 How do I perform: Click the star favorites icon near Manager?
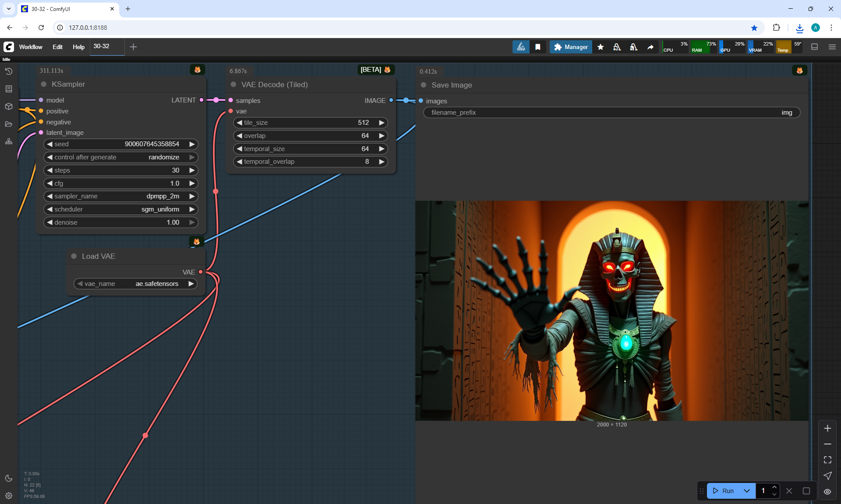click(x=601, y=47)
